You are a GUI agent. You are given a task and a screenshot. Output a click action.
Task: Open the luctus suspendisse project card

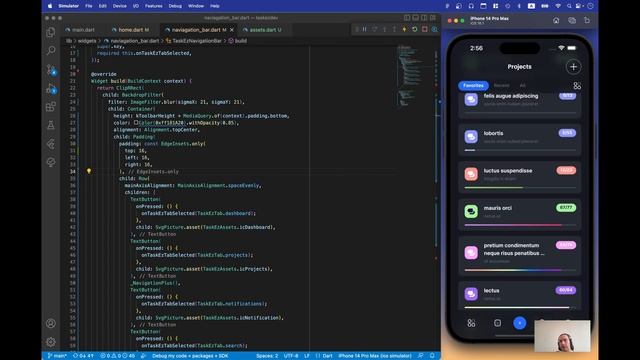pyautogui.click(x=519, y=177)
